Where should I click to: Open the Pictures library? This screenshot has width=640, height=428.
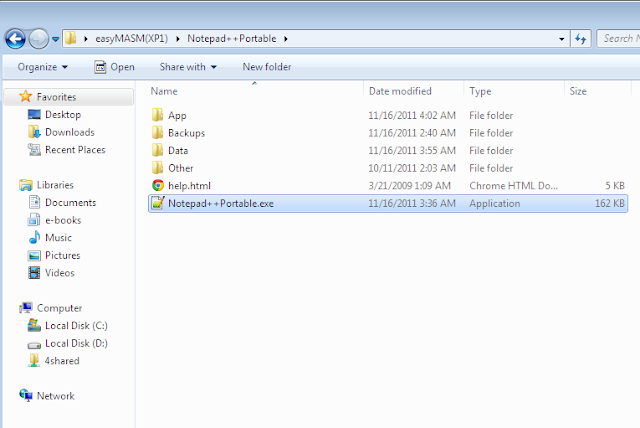tap(62, 255)
